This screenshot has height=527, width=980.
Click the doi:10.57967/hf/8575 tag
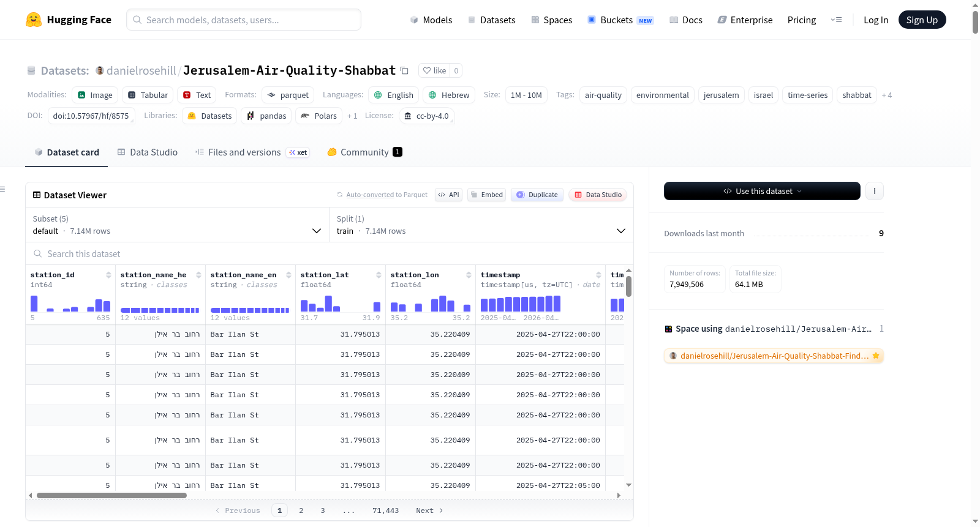(x=91, y=116)
